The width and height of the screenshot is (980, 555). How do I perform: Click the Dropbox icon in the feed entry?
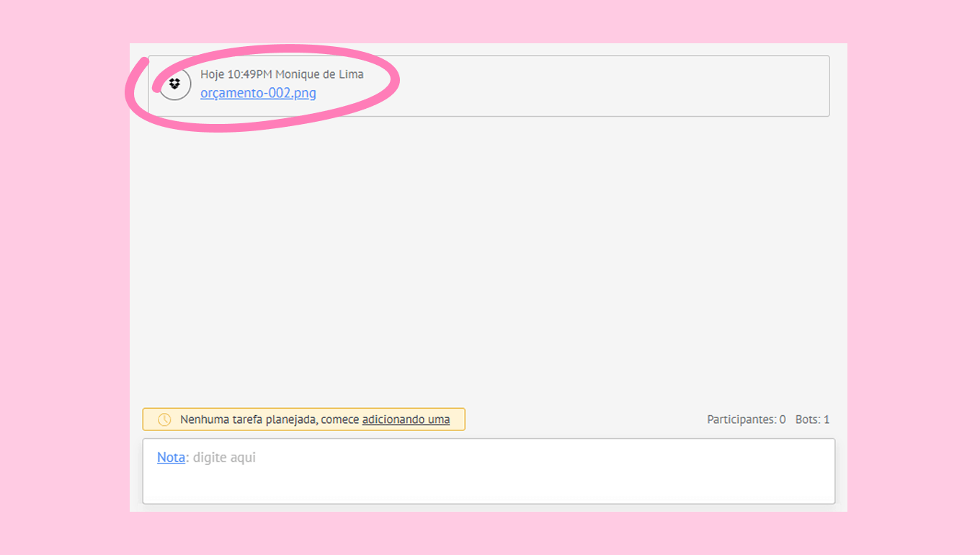pyautogui.click(x=174, y=84)
